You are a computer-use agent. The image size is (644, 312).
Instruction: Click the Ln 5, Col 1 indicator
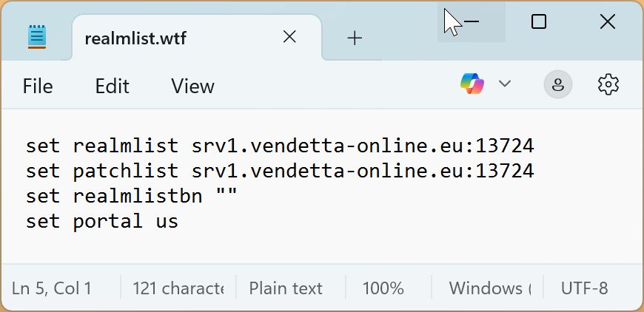point(52,288)
